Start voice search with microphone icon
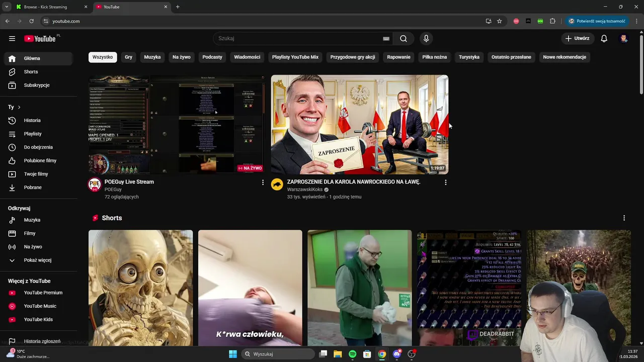644x362 pixels. [426, 39]
